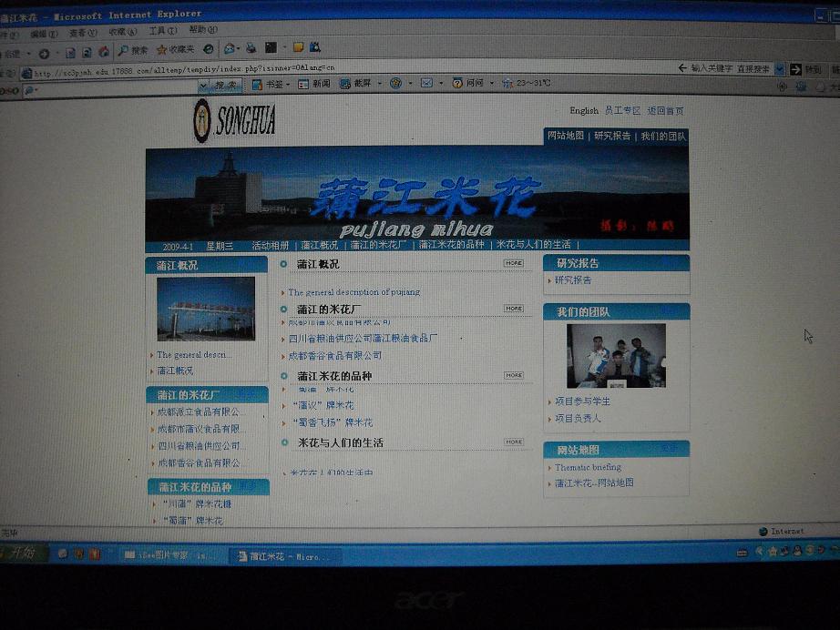Click the News (新闻) toolbar icon
Image resolution: width=840 pixels, height=630 pixels.
315,84
